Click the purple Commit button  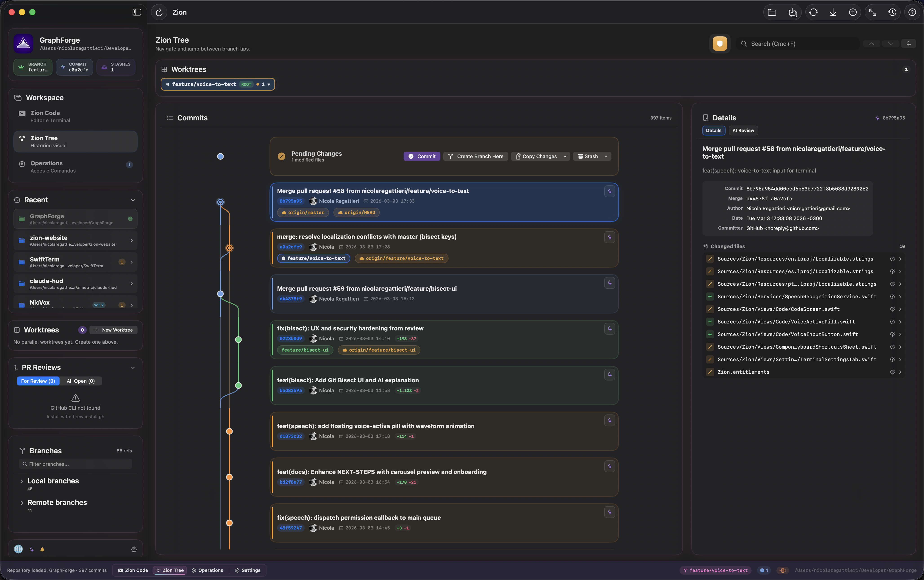[422, 157]
